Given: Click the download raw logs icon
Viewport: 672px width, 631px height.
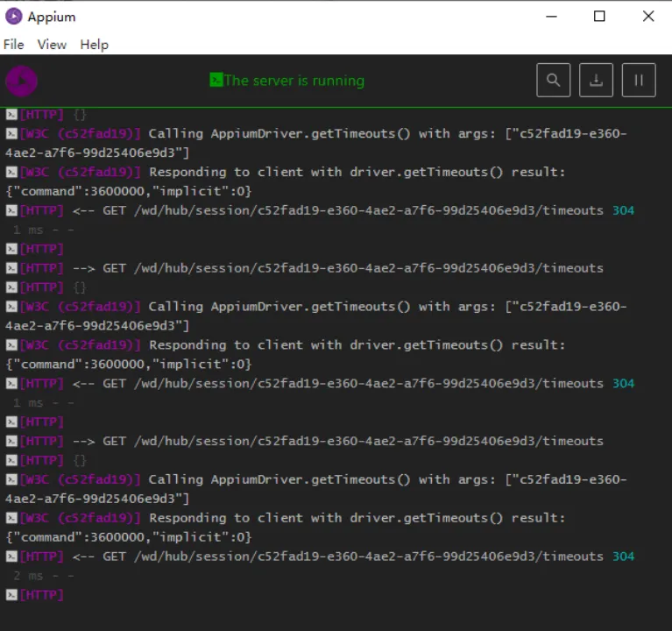Looking at the screenshot, I should click(x=596, y=80).
